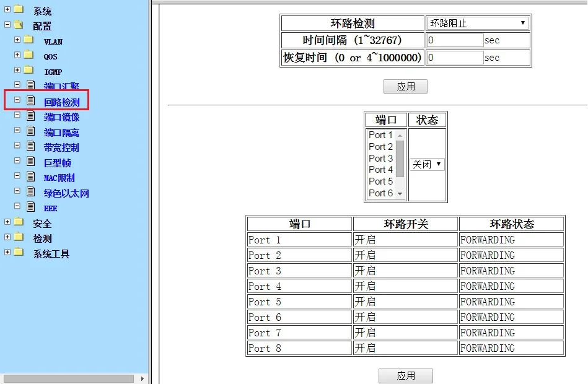Click the upper 应用 button

[405, 86]
